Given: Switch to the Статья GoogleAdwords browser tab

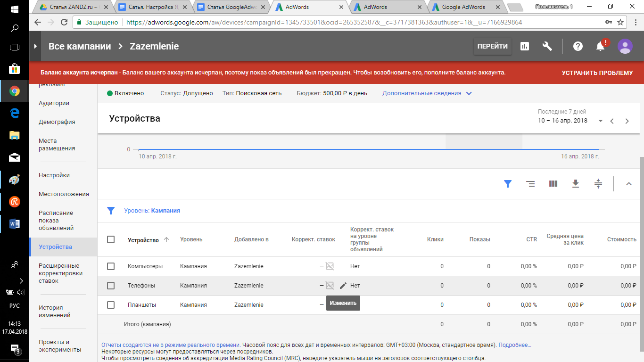Looking at the screenshot, I should point(231,7).
